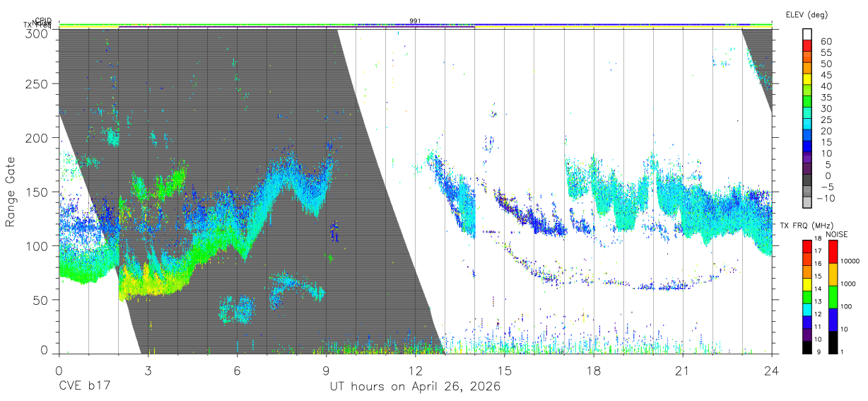Click the '60' label on ELEV scale

[x=825, y=41]
